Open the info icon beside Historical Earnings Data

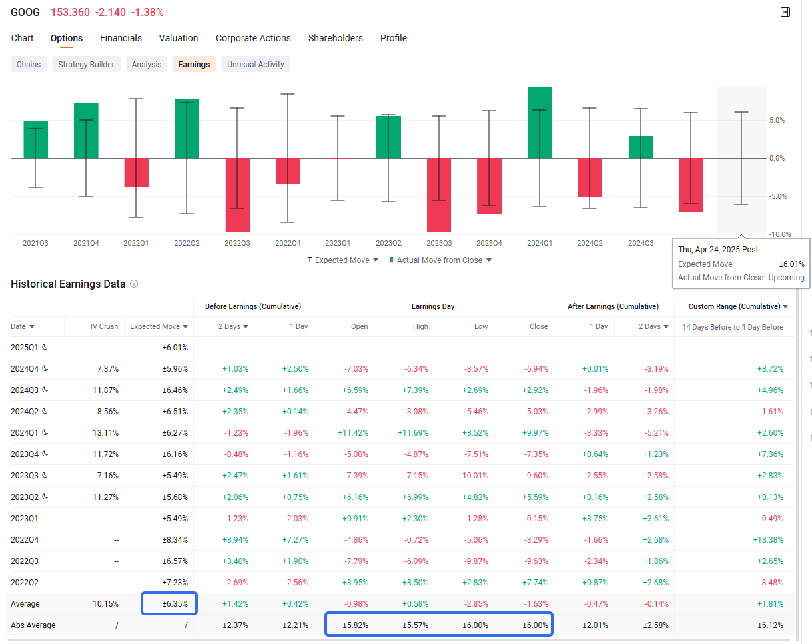click(x=134, y=284)
